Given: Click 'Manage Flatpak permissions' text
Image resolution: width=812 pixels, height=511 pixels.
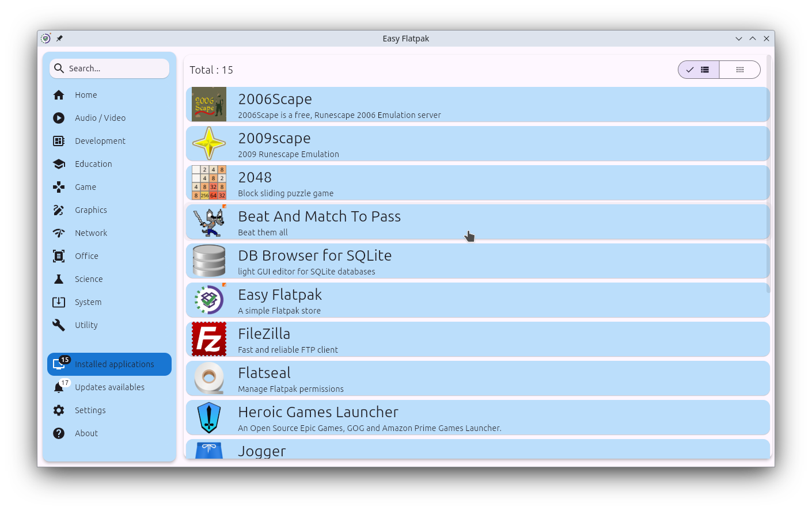Looking at the screenshot, I should (291, 389).
